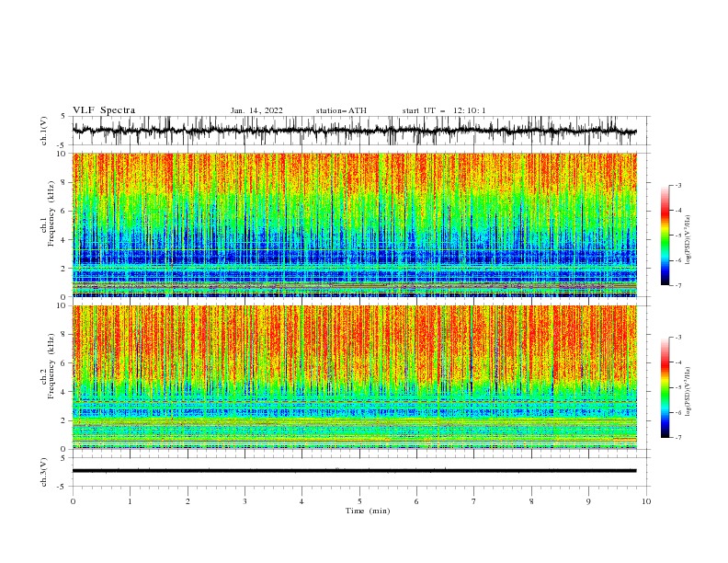
Task: Select the ch.2 "Frequency (kHz)" axis label
Action: coord(51,365)
